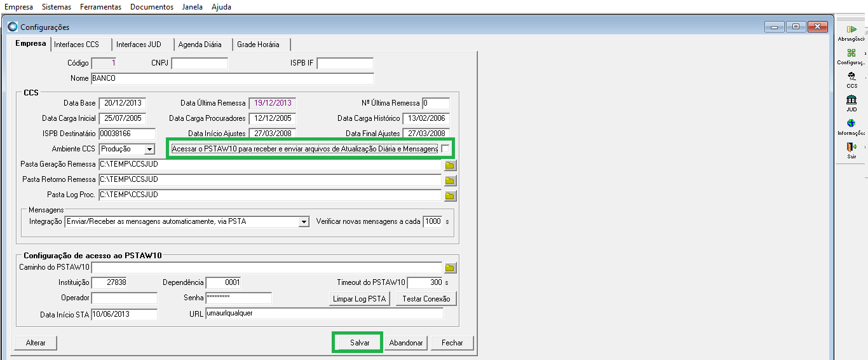Click the Data Última Remessa field

(x=272, y=103)
